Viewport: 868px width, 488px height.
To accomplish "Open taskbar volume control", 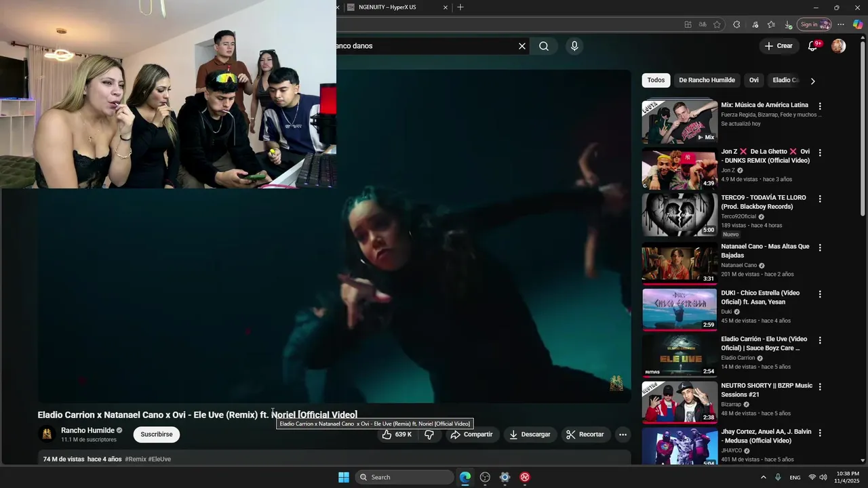I will [823, 477].
